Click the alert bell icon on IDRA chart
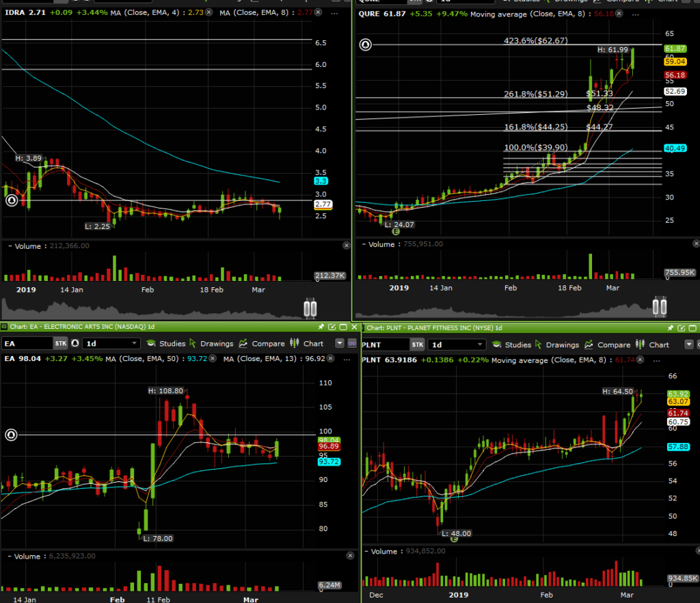Image resolution: width=700 pixels, height=603 pixels. pos(12,200)
